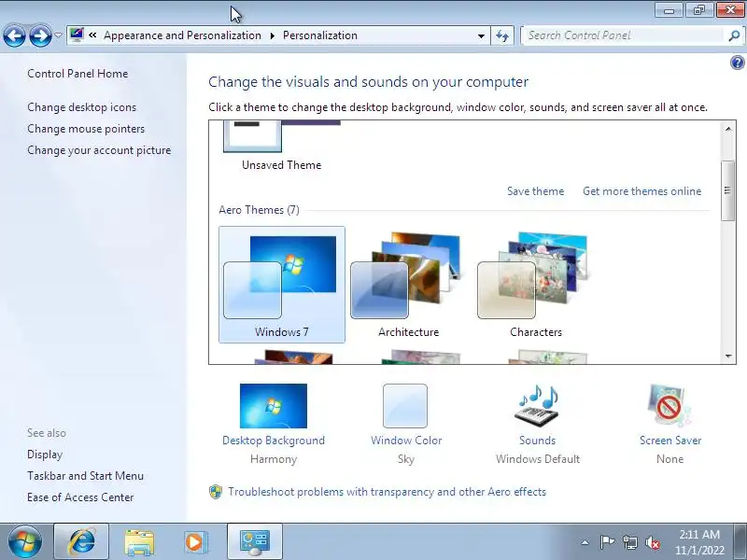Open recent pages dropdown next to Forward

(58, 35)
